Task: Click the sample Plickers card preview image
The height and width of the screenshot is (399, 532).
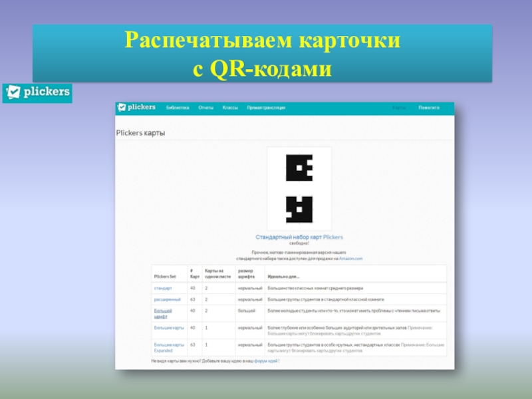Action: point(299,189)
